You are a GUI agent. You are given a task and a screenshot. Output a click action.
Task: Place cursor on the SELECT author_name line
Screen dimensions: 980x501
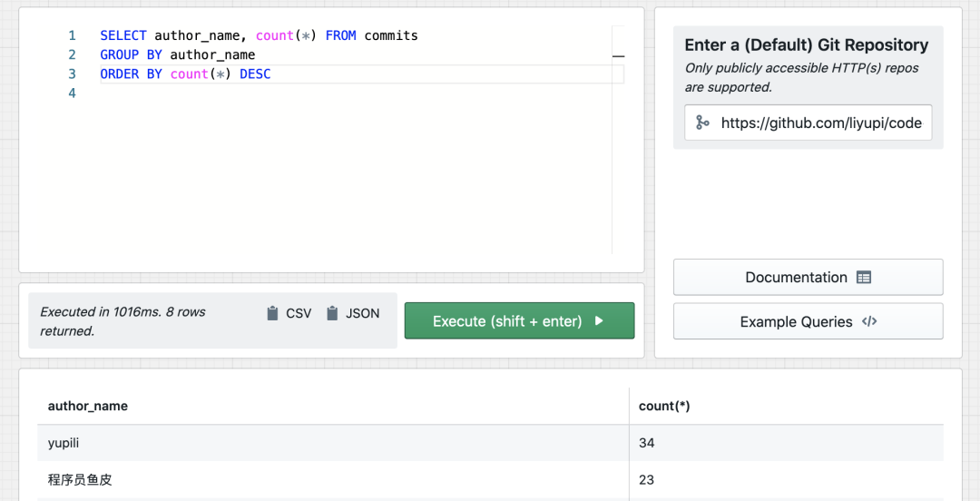click(259, 35)
